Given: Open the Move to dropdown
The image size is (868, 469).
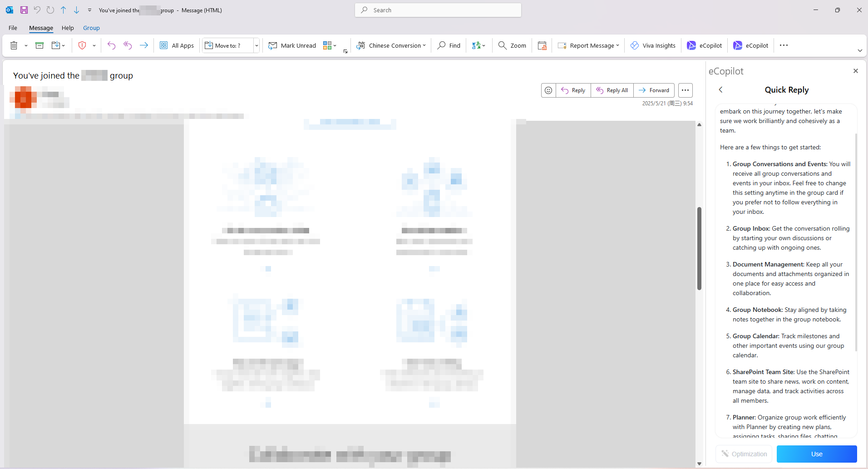Looking at the screenshot, I should point(256,45).
